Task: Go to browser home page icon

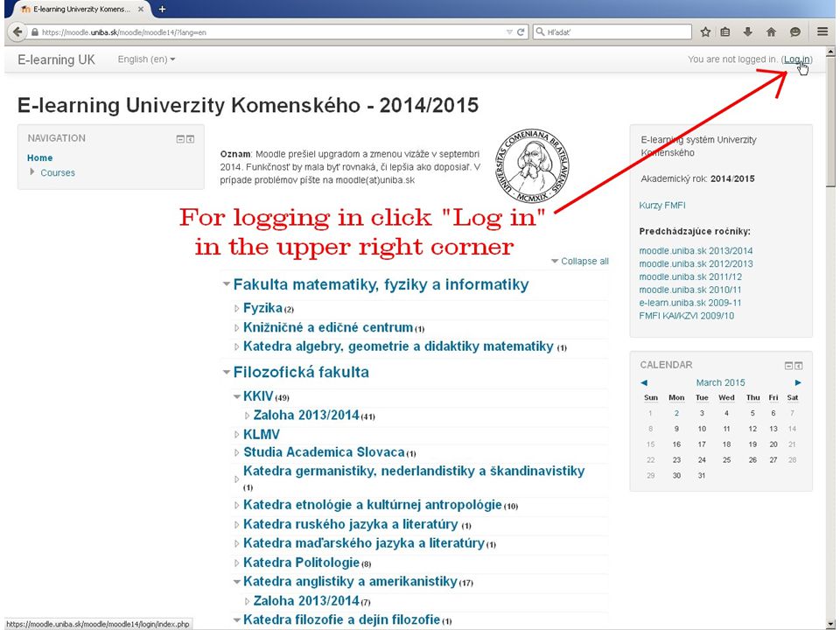Action: click(772, 32)
